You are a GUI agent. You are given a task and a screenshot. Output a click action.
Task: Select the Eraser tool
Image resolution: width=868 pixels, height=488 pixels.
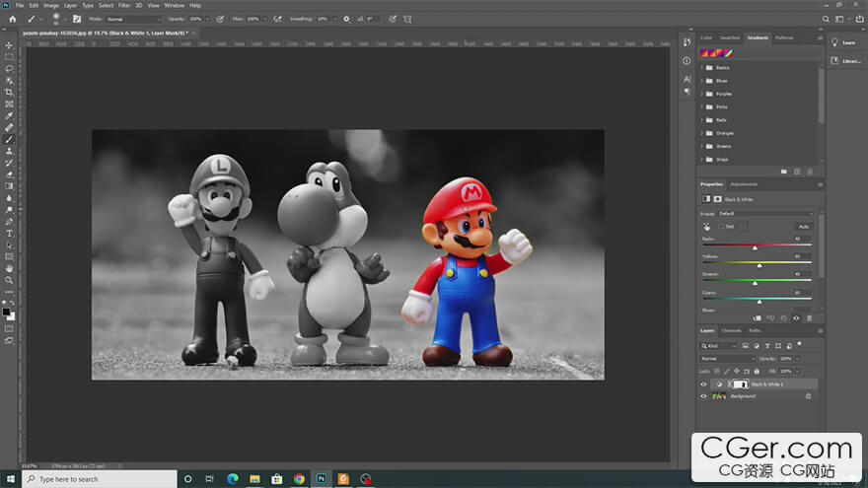[x=9, y=174]
